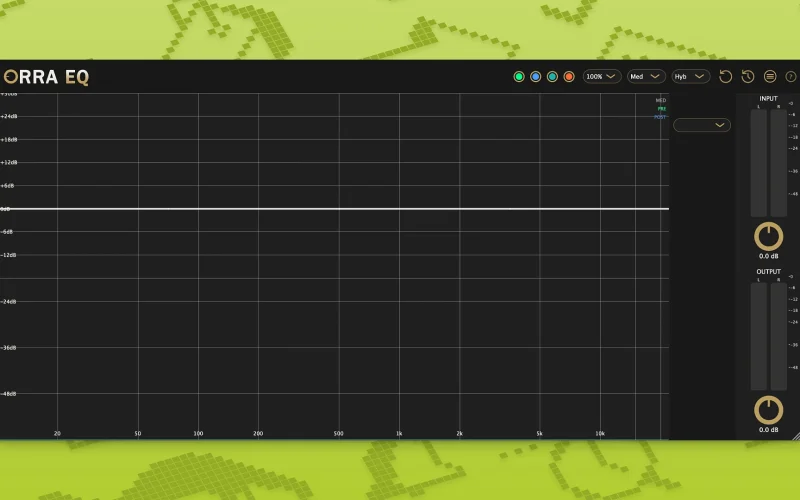Click the green color dot in header
This screenshot has height=500, width=800.
click(519, 77)
